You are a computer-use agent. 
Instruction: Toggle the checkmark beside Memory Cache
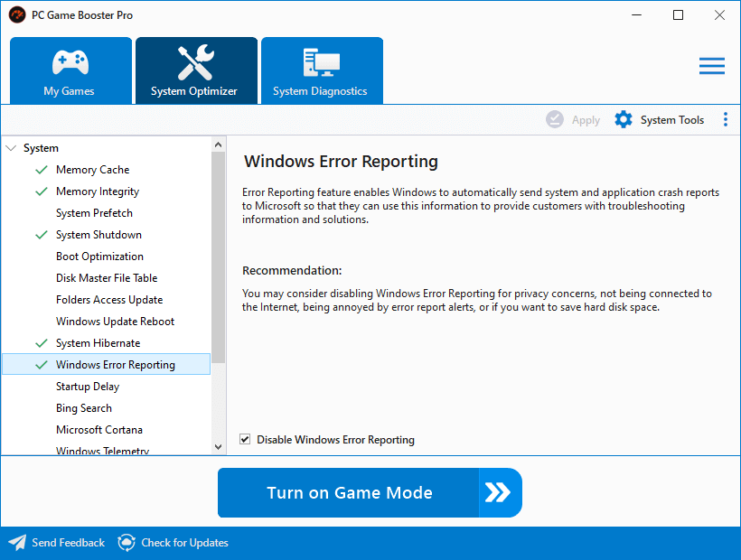pyautogui.click(x=41, y=169)
